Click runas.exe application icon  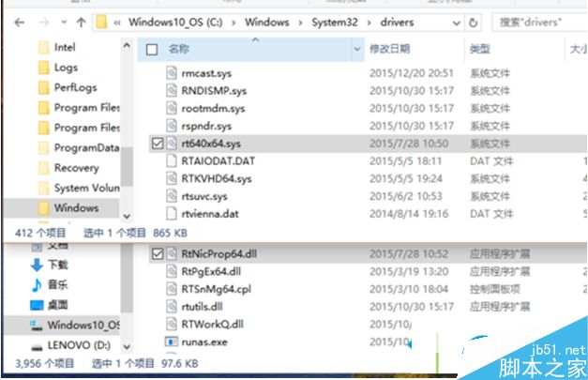pos(172,342)
